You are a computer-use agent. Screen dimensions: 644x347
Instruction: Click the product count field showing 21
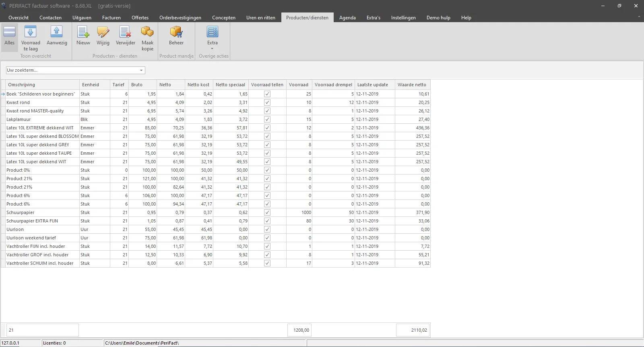click(42, 330)
